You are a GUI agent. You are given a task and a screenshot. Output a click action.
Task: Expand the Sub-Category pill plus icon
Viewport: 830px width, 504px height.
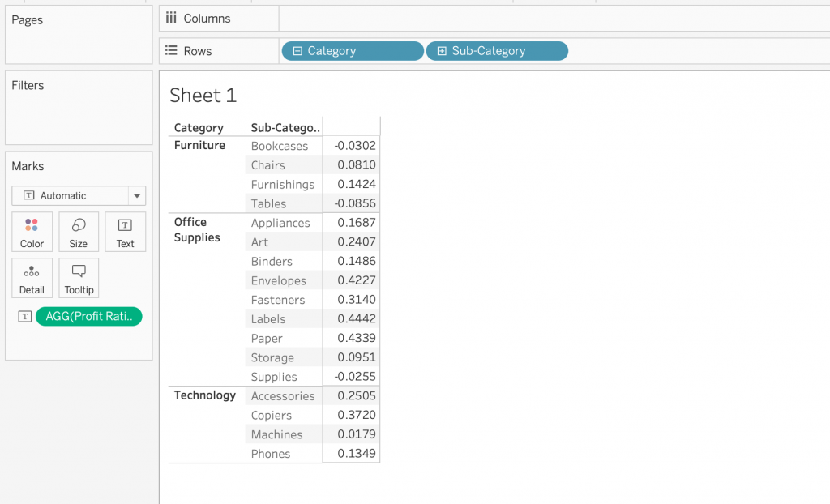coord(442,51)
